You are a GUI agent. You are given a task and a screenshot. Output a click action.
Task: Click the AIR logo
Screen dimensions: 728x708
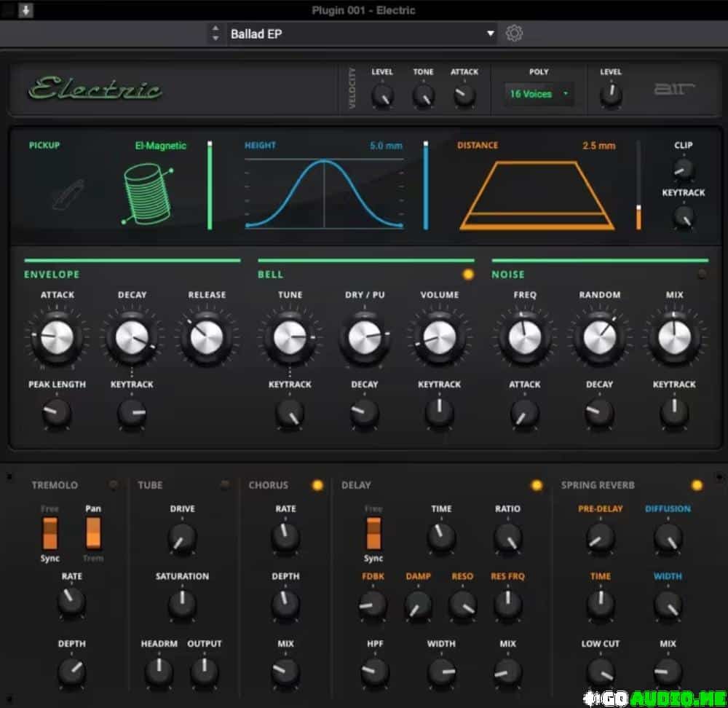(x=674, y=88)
